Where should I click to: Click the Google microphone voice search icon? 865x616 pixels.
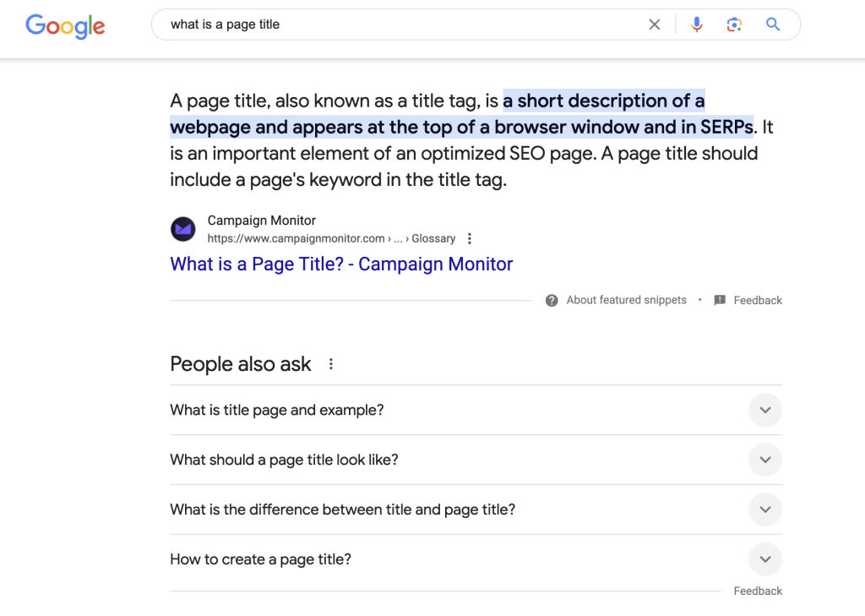tap(696, 25)
